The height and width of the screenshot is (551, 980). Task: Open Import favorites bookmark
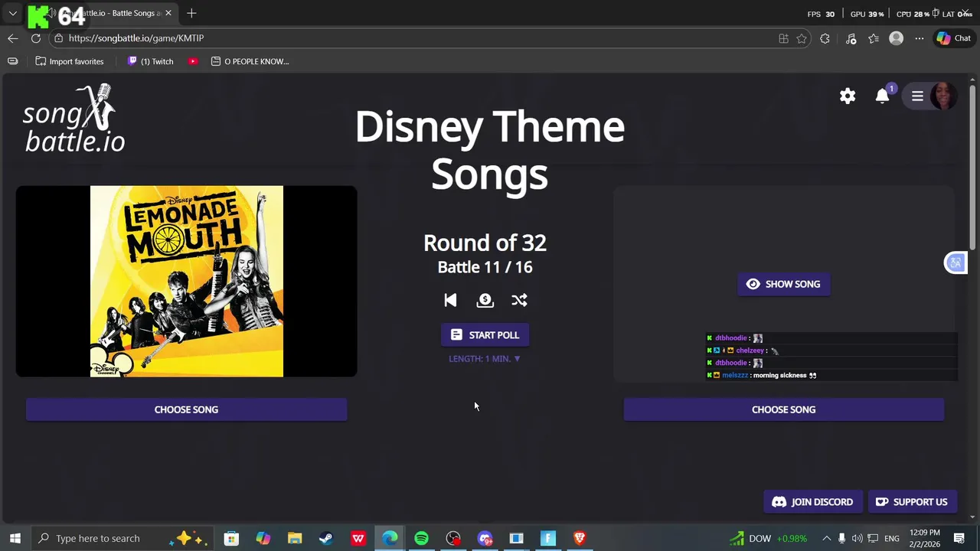pos(69,61)
